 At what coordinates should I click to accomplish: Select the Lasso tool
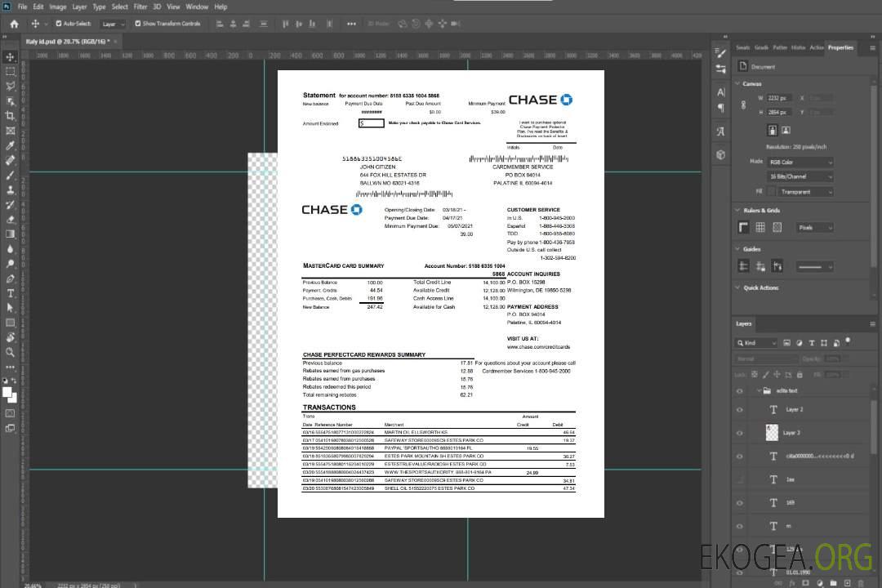point(10,86)
